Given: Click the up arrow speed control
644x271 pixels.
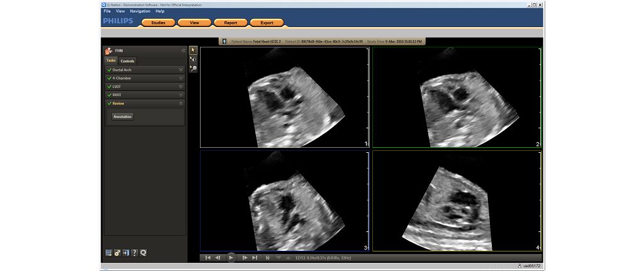Looking at the screenshot, I should coord(288,258).
